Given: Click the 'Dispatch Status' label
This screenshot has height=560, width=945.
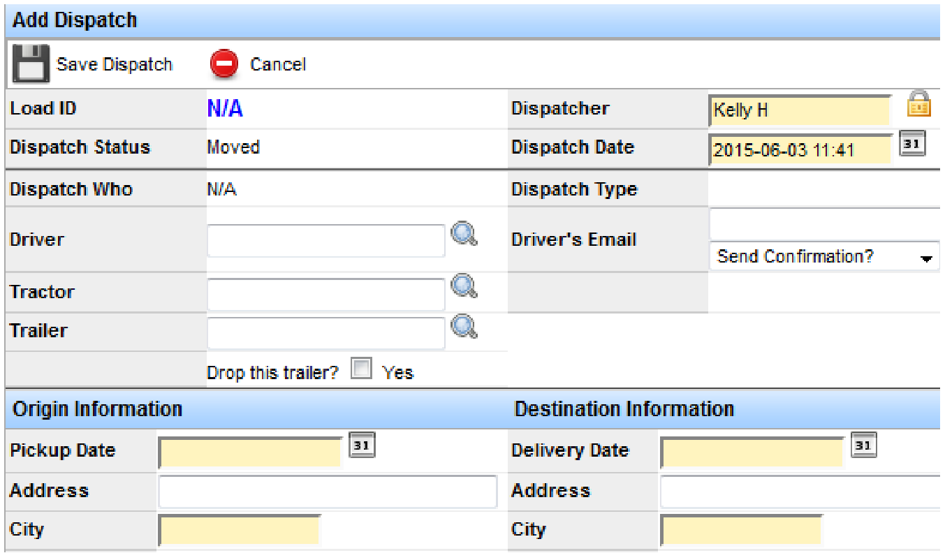Looking at the screenshot, I should 80,147.
